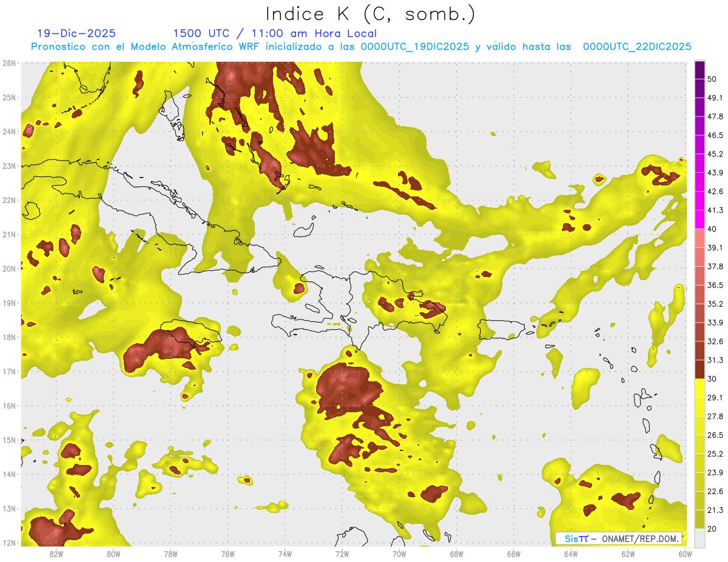728x562 pixels.
Task: Click the colorbar label "20"
Action: [x=713, y=529]
